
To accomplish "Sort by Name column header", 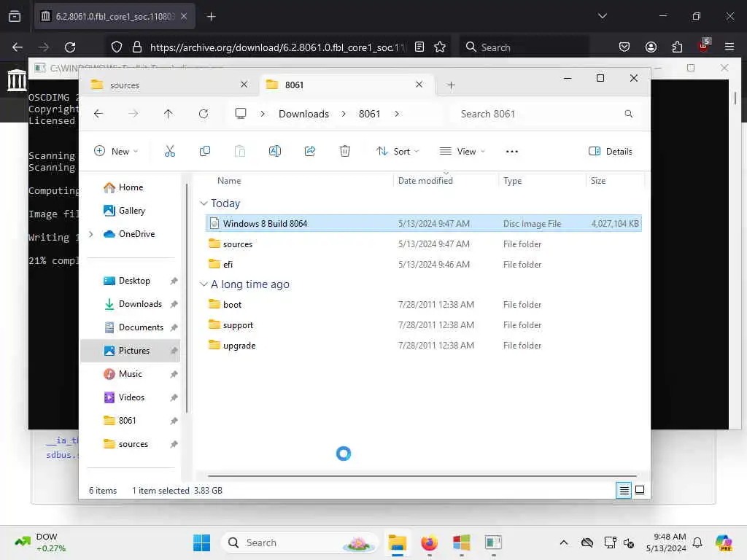I will (229, 181).
